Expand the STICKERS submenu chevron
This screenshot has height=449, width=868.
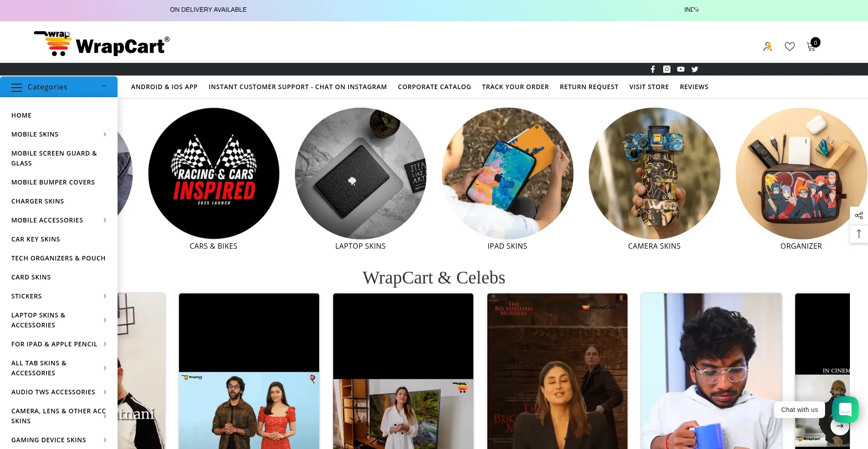[104, 296]
